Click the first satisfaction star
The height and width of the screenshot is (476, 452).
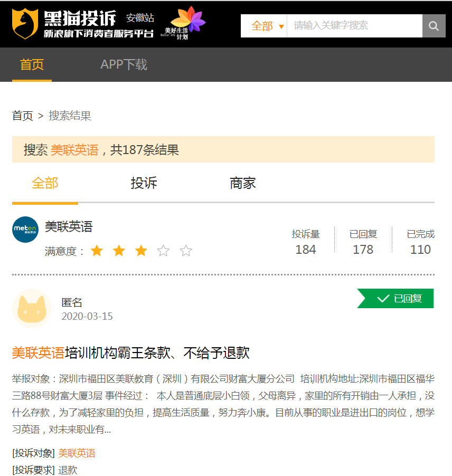click(97, 251)
